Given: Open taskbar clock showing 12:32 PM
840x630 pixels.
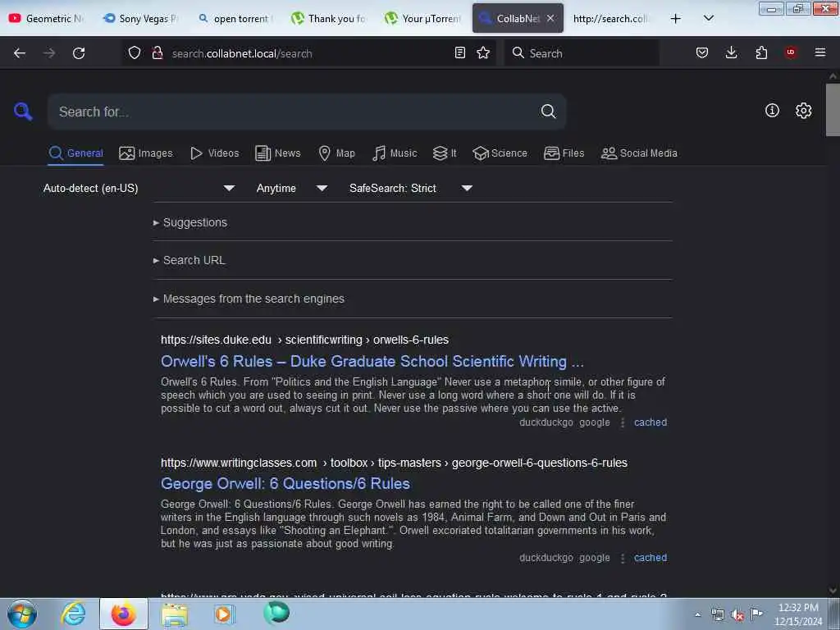Looking at the screenshot, I should tap(798, 614).
